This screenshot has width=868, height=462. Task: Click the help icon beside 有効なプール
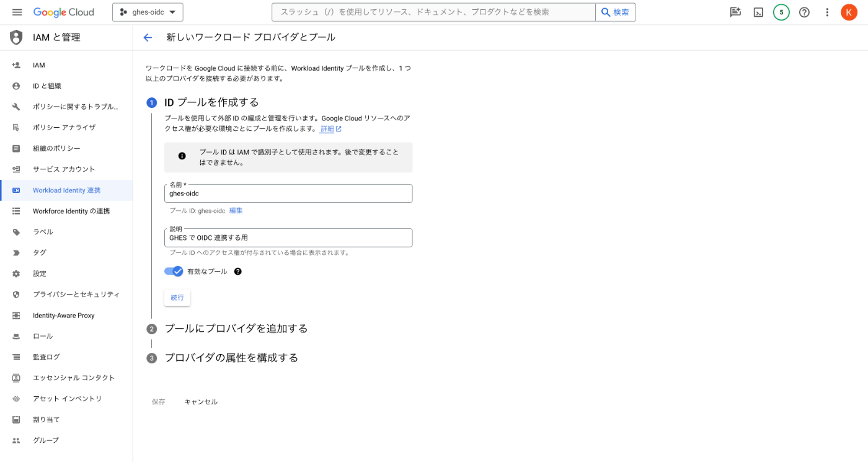(x=237, y=272)
